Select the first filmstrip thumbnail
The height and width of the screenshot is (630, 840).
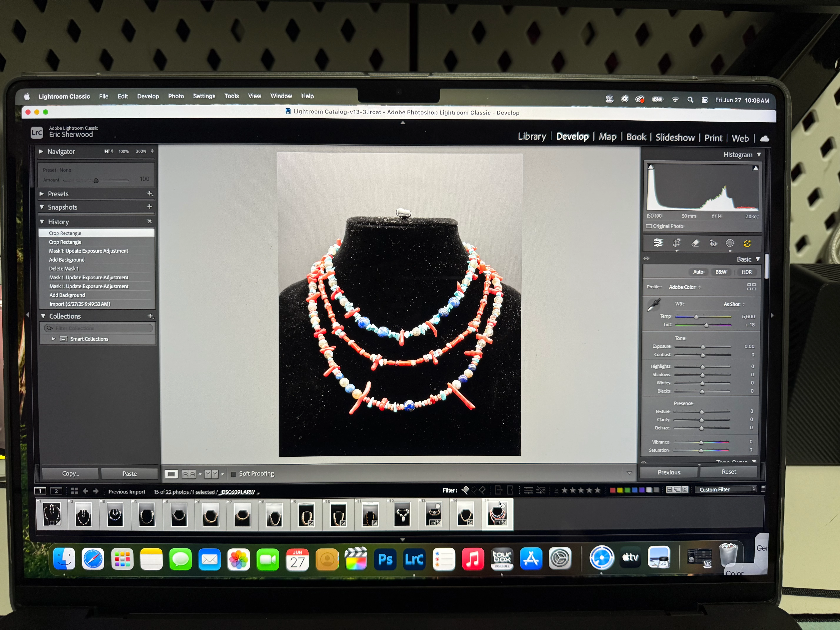(52, 514)
